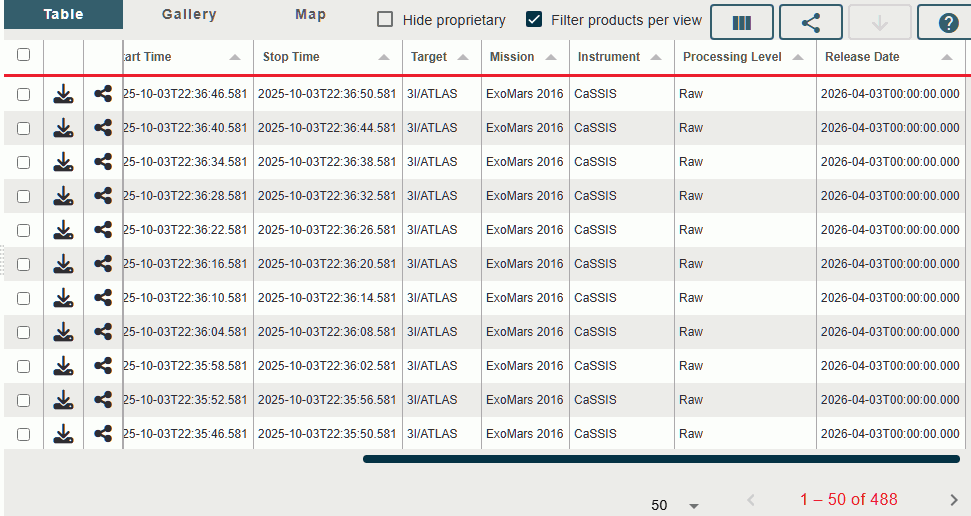Tick the select-all checkbox in header
Image resolution: width=971 pixels, height=516 pixels.
[23, 56]
